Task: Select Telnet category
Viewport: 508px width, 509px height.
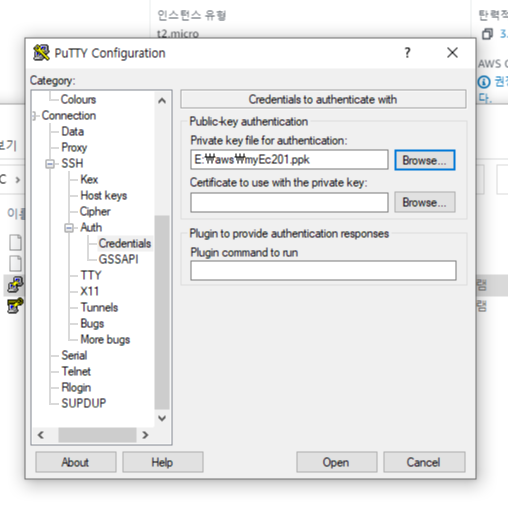Action: pos(76,371)
